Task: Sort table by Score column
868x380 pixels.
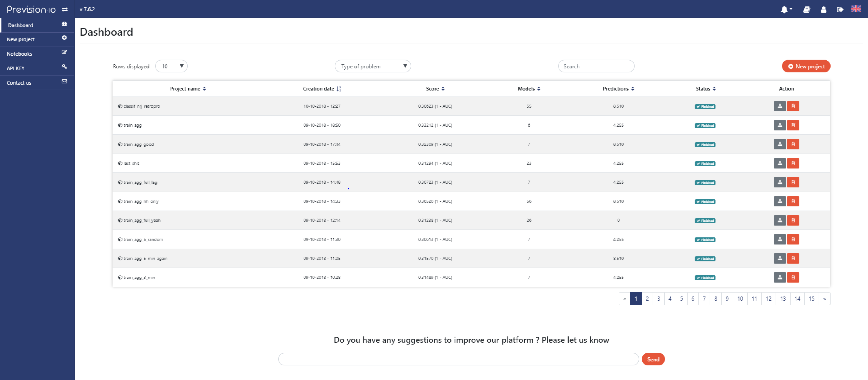Action: [443, 89]
